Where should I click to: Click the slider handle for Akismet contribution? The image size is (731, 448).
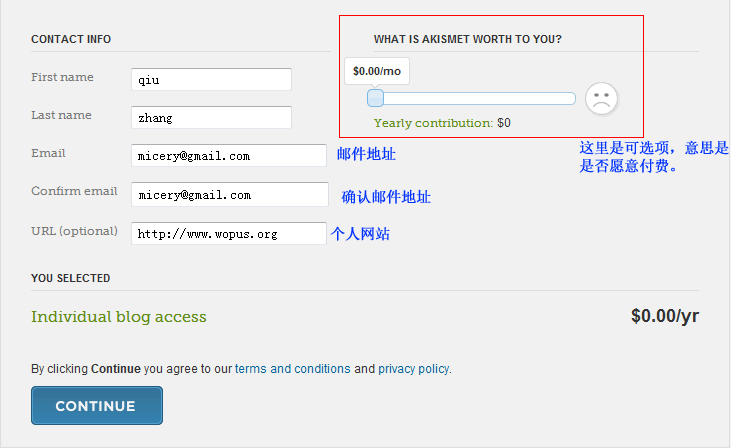coord(375,98)
